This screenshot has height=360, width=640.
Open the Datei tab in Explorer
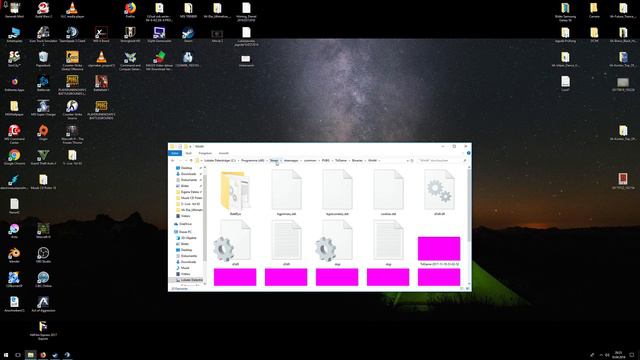point(175,153)
